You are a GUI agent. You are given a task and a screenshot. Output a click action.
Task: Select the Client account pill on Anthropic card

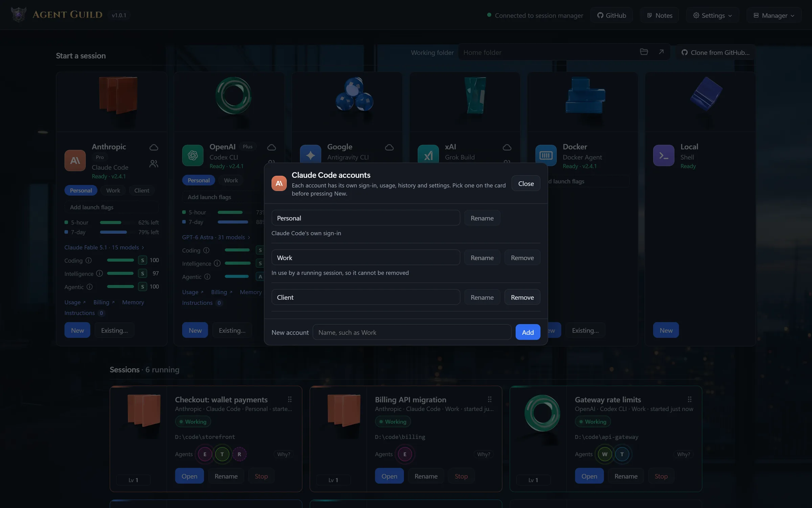141,190
